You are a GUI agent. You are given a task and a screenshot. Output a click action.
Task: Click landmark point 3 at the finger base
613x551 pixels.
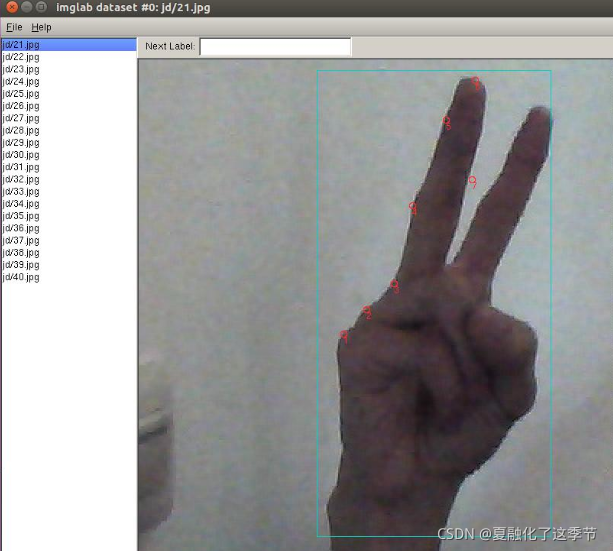[x=394, y=284]
